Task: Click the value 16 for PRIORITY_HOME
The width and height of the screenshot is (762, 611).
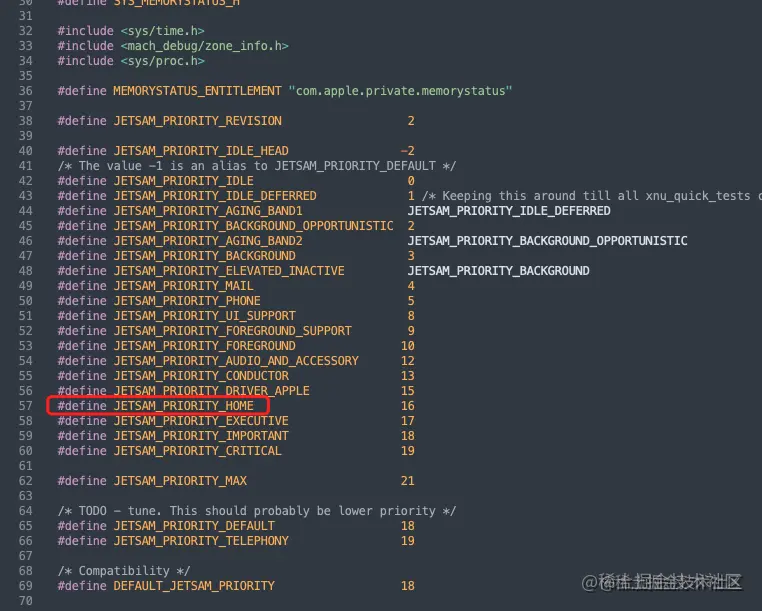Action: click(x=408, y=406)
